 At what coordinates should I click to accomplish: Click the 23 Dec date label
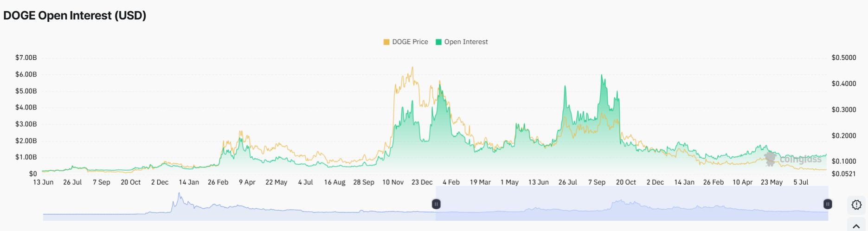tap(422, 182)
